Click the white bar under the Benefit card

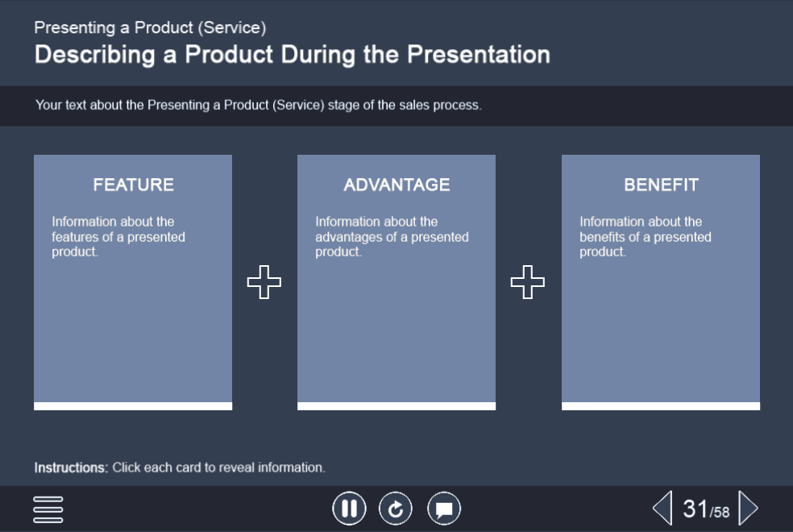coord(661,406)
